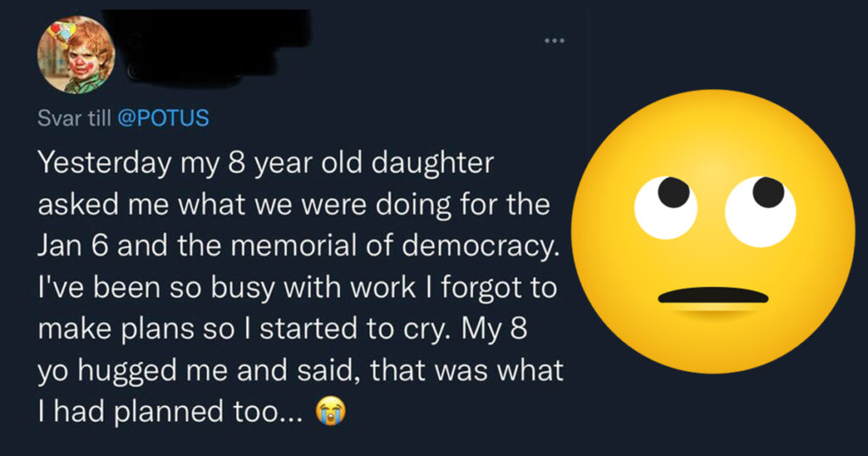Image resolution: width=868 pixels, height=456 pixels.
Task: Click the line 'yo hugged me and said'
Action: pos(301,371)
